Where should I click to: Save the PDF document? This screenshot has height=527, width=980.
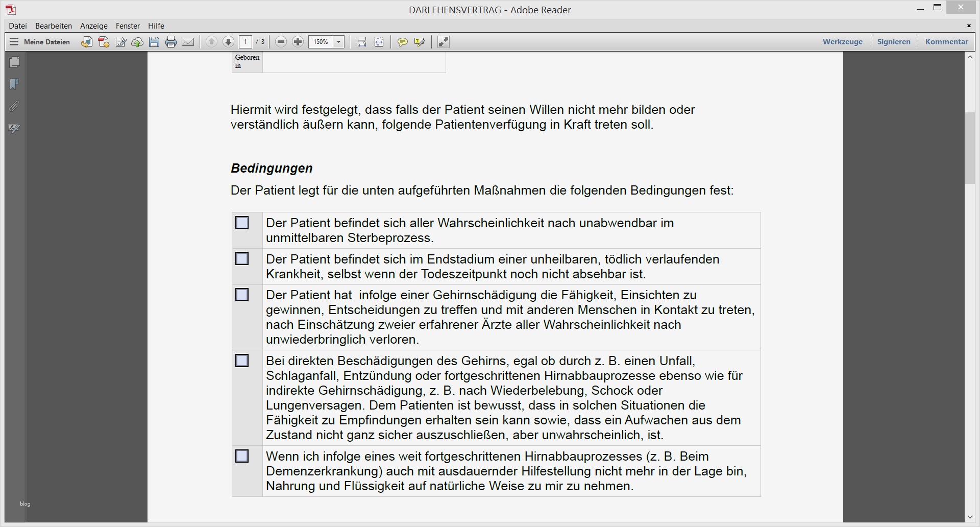point(154,42)
